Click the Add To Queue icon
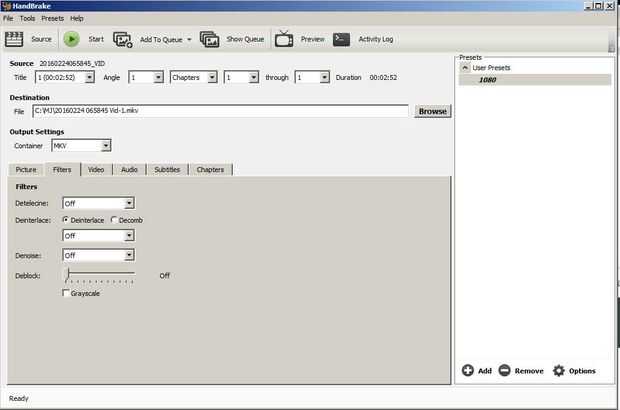Image resolution: width=620 pixels, height=410 pixels. tap(123, 40)
